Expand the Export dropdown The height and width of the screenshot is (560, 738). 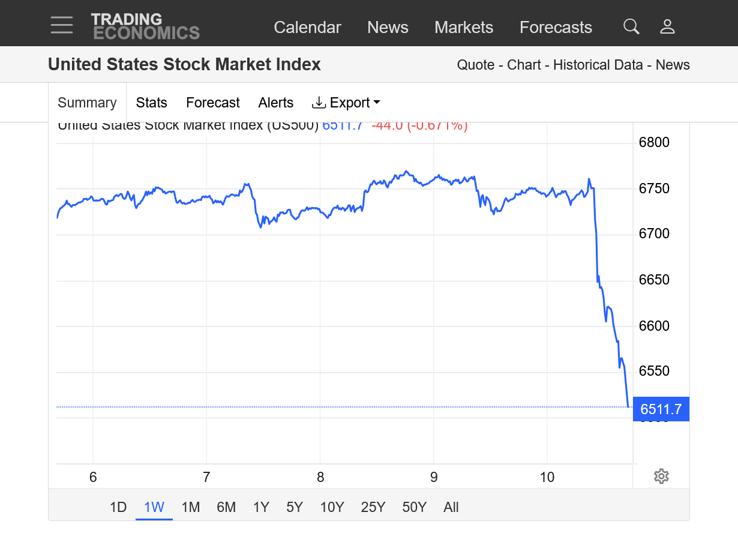[x=346, y=103]
